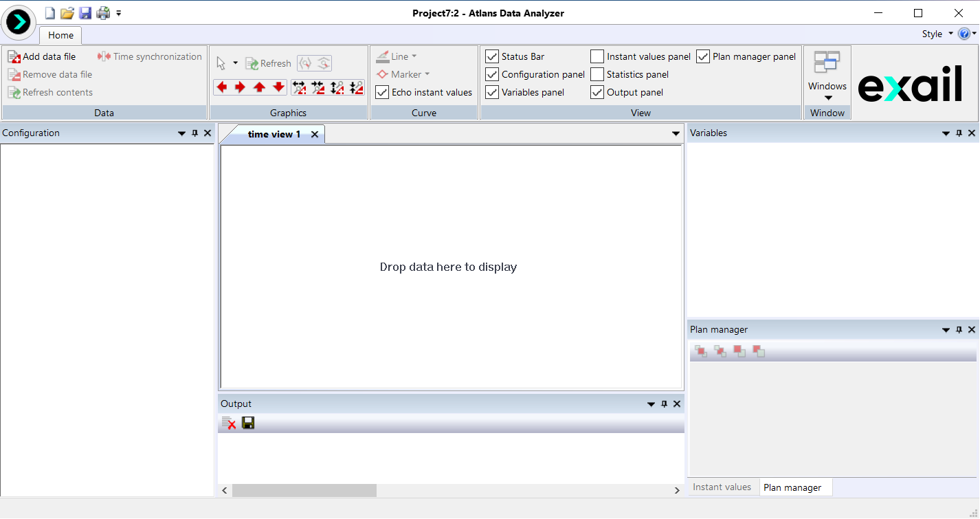Viewport: 980px width, 519px height.
Task: Click the red down arrow pan button
Action: [x=278, y=87]
